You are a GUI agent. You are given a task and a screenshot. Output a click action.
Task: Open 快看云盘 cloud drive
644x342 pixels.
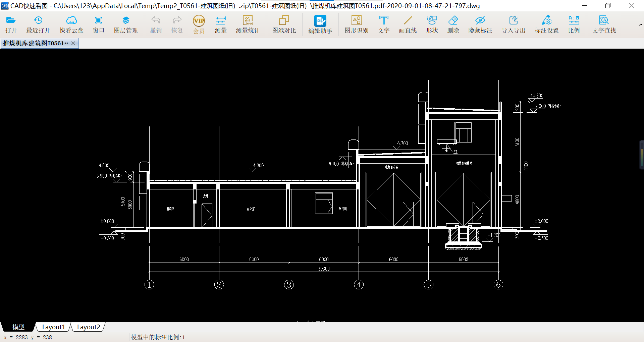(71, 24)
